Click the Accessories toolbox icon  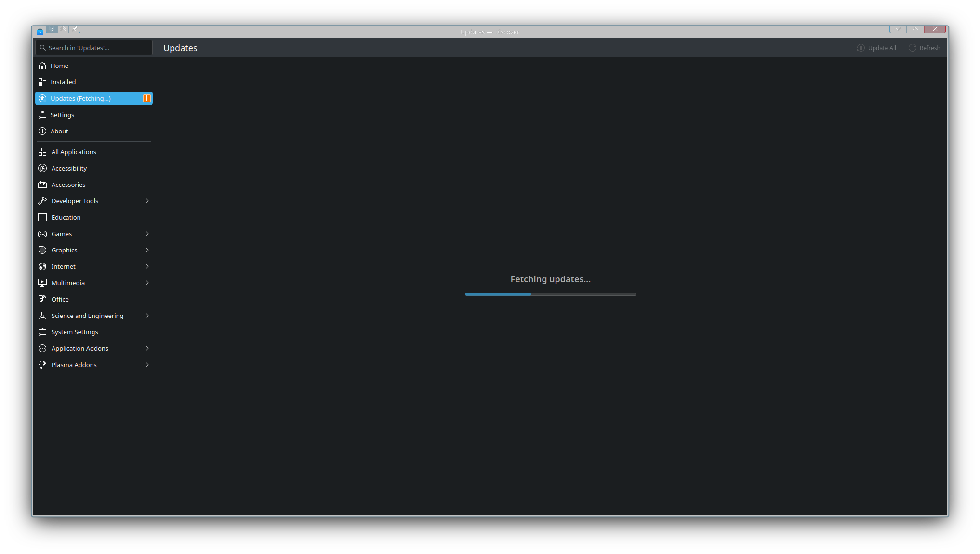[42, 185]
